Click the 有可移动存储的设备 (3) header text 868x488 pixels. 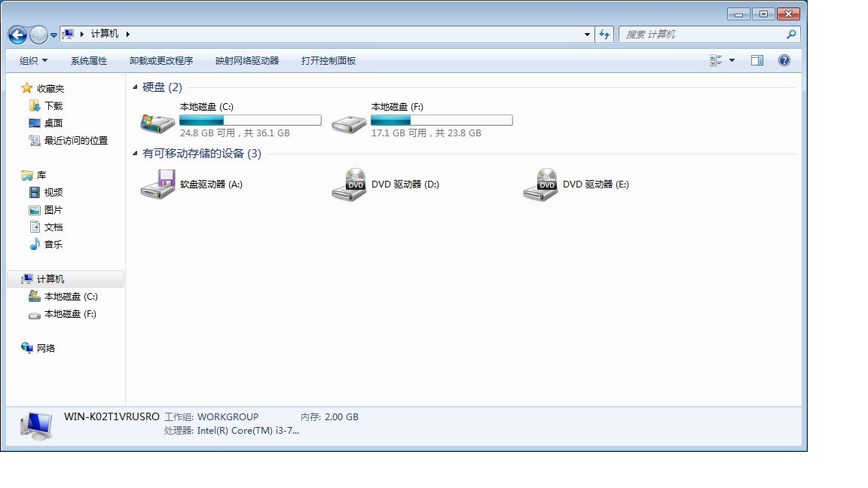(201, 154)
